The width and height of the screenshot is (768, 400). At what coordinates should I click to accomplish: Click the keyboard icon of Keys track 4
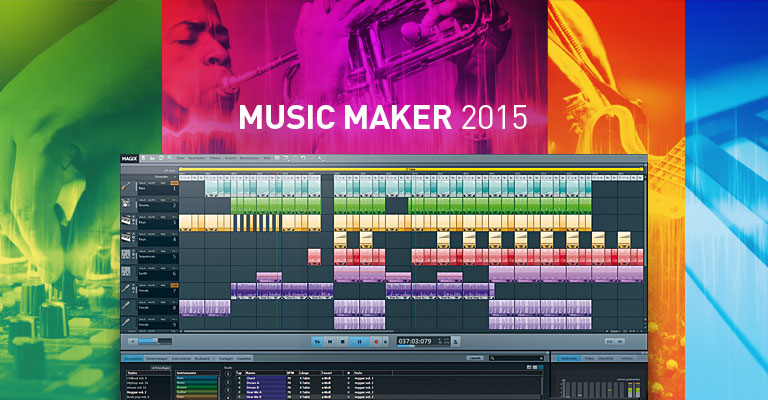[126, 238]
